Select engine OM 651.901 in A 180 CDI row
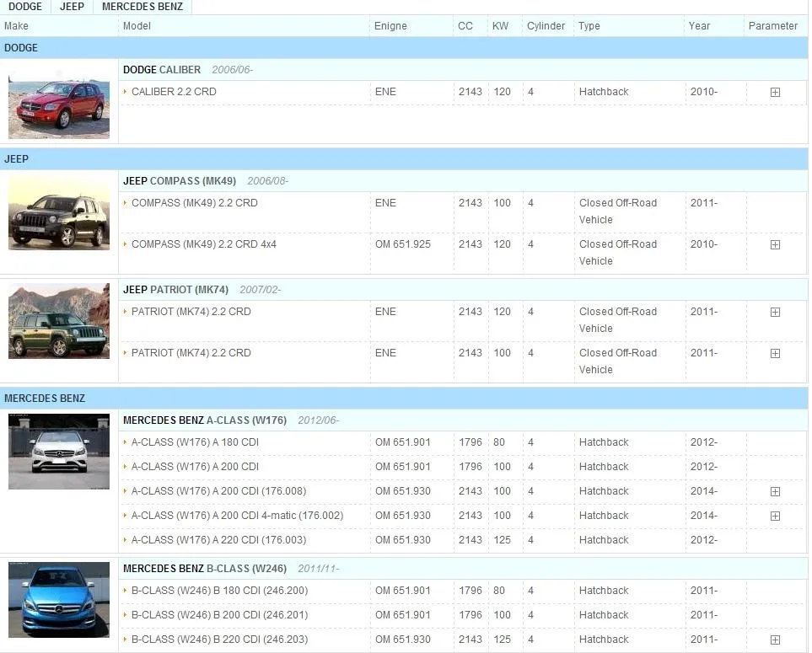This screenshot has height=653, width=812. (x=403, y=442)
